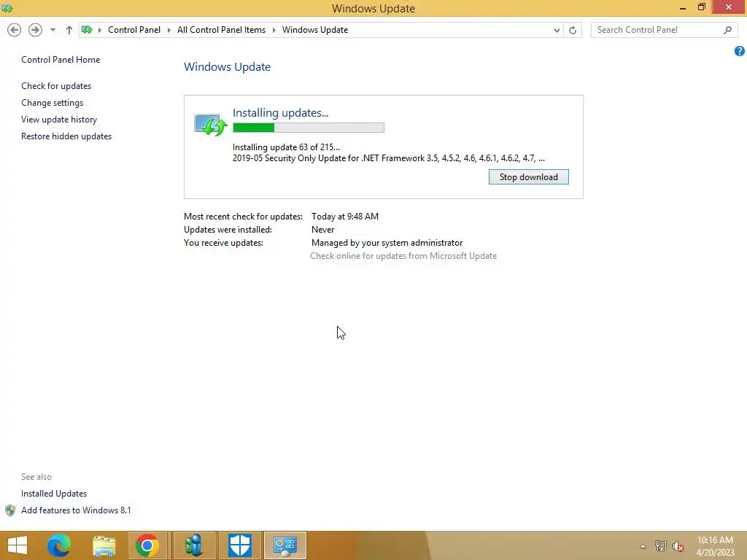Viewport: 747px width, 560px height.
Task: Launch Microsoft Edge from taskbar
Action: [x=59, y=545]
